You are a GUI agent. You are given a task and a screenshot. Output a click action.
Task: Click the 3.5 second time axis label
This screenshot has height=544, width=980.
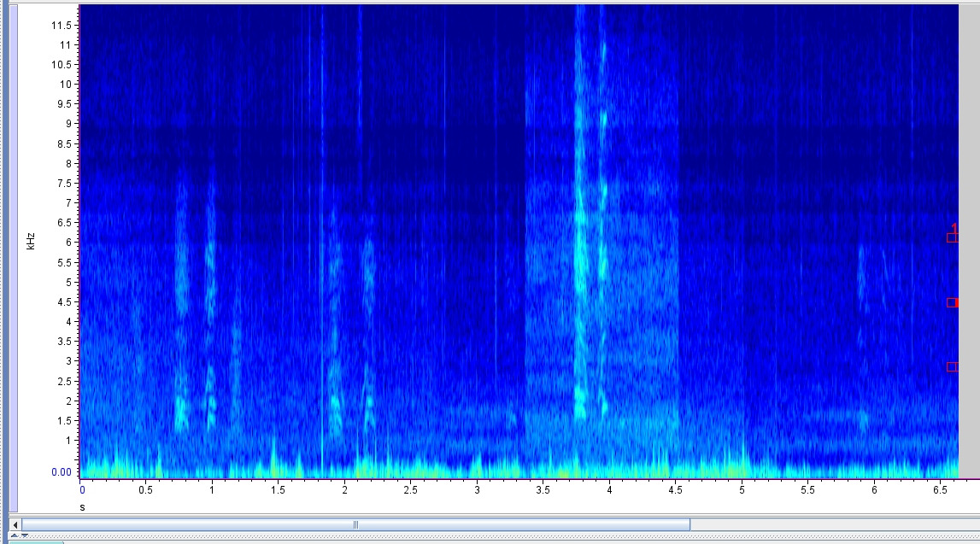pos(543,490)
